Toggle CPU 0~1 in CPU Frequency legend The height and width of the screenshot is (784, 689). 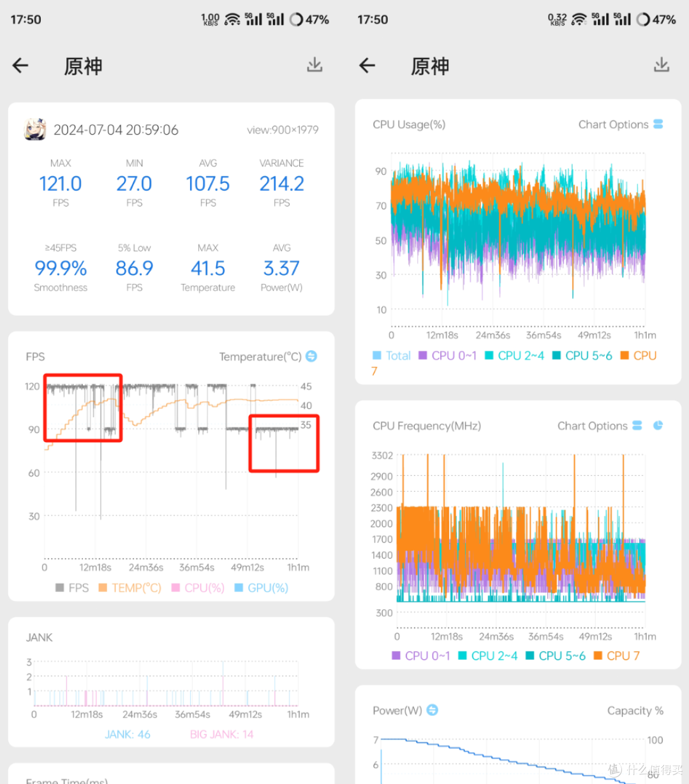point(420,655)
